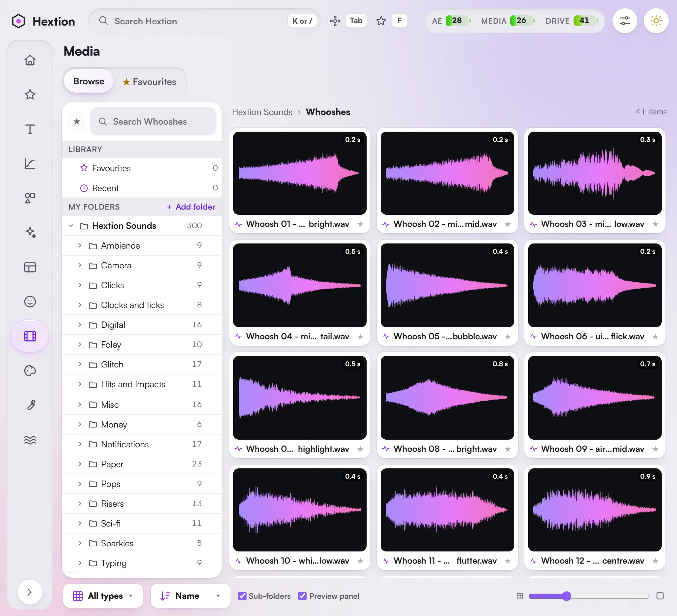Open the colour palette sidebar icon

(30, 371)
